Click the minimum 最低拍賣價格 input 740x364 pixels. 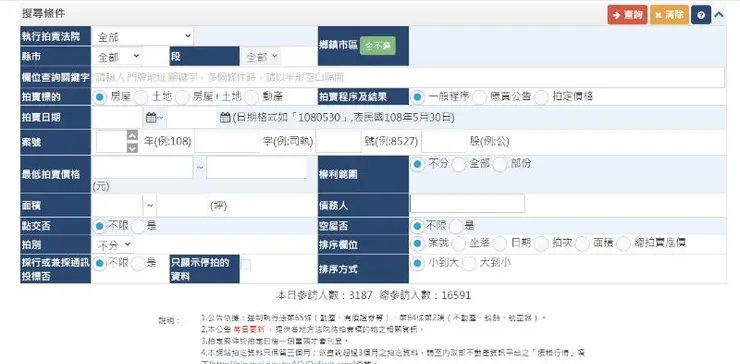click(x=142, y=167)
